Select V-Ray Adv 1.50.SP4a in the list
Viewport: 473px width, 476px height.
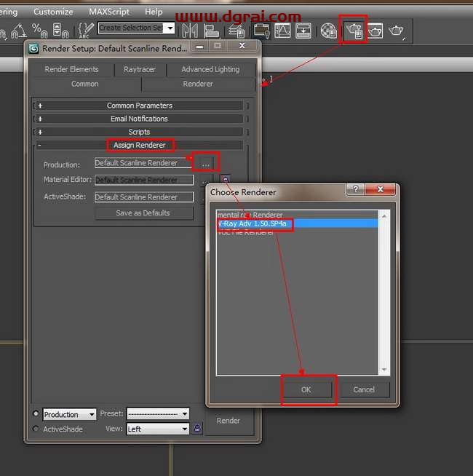pyautogui.click(x=297, y=223)
